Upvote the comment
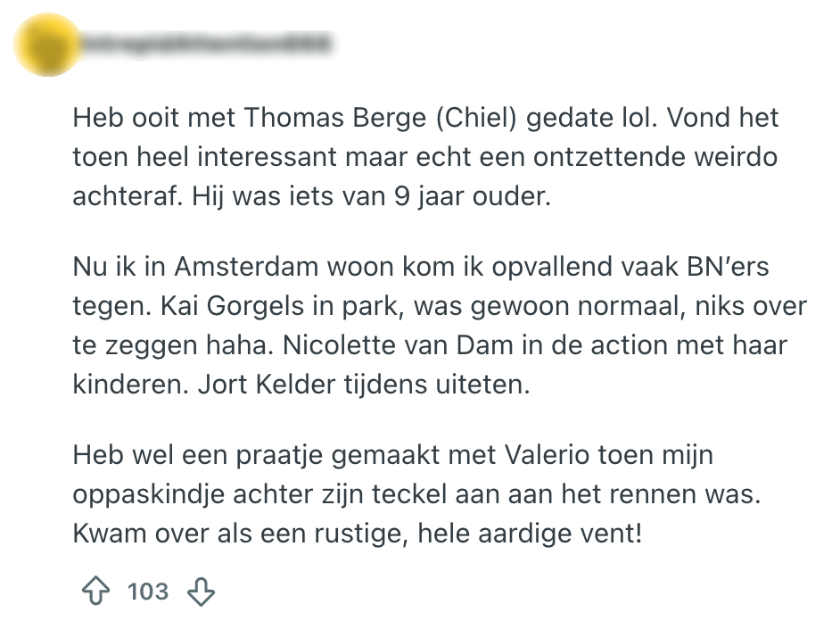This screenshot has width=840, height=621. click(x=95, y=591)
